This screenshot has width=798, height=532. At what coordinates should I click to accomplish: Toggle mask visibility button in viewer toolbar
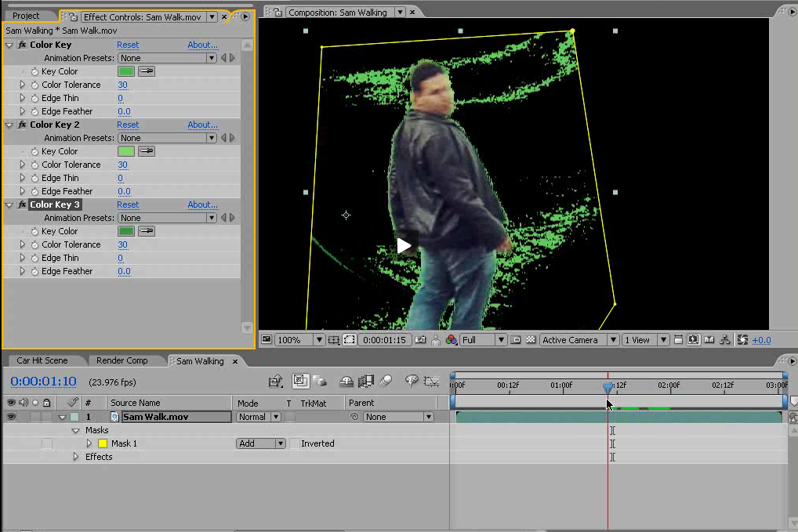[x=350, y=340]
